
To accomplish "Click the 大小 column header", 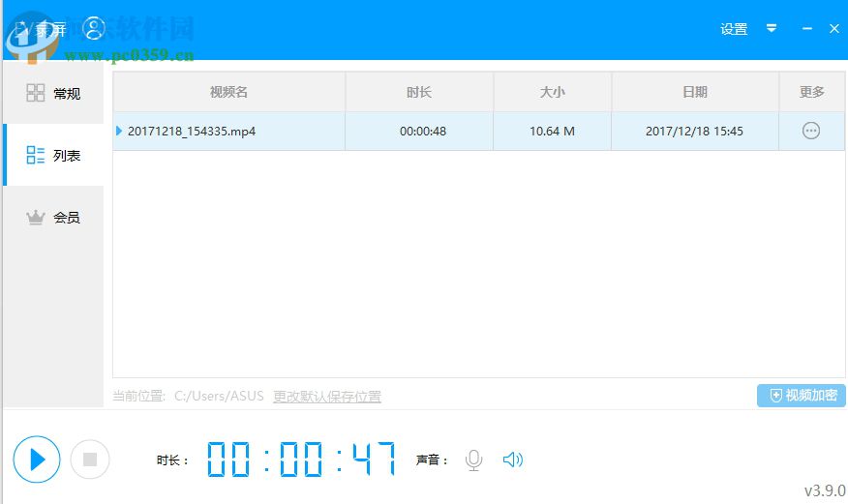I will coord(552,92).
